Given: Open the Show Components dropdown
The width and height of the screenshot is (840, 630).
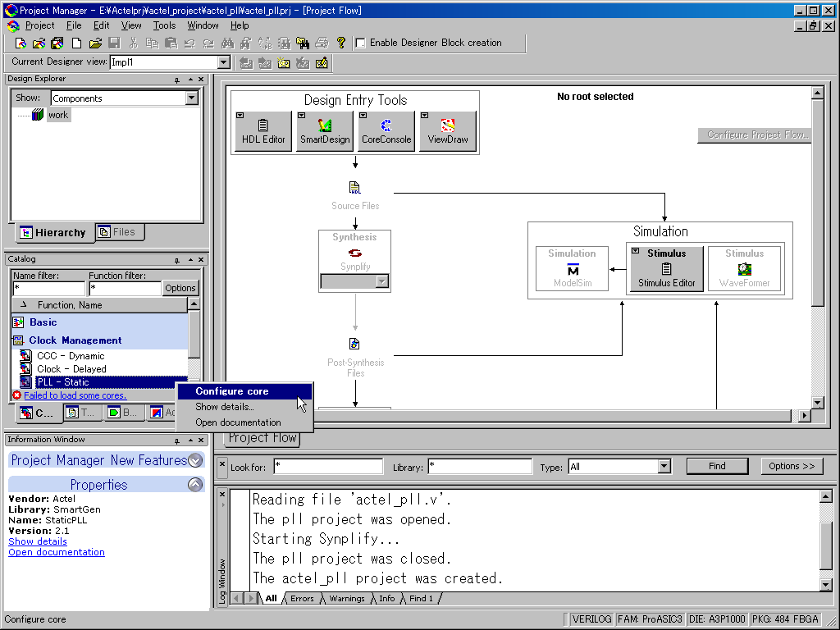Looking at the screenshot, I should (192, 98).
